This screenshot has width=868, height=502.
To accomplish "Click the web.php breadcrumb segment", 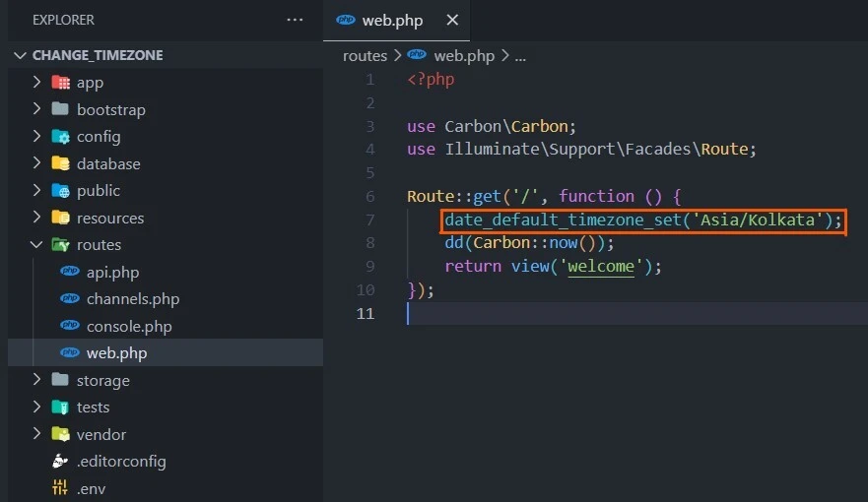I will pyautogui.click(x=464, y=56).
